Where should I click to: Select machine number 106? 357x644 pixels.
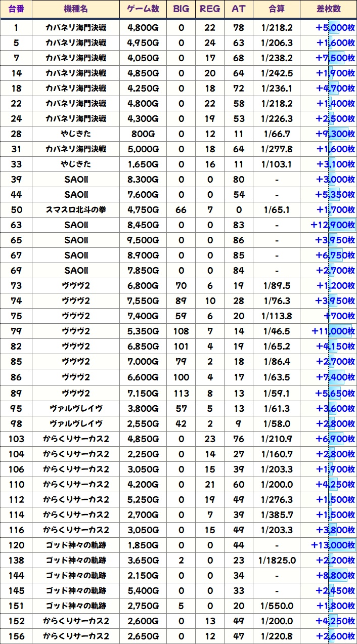(16, 469)
